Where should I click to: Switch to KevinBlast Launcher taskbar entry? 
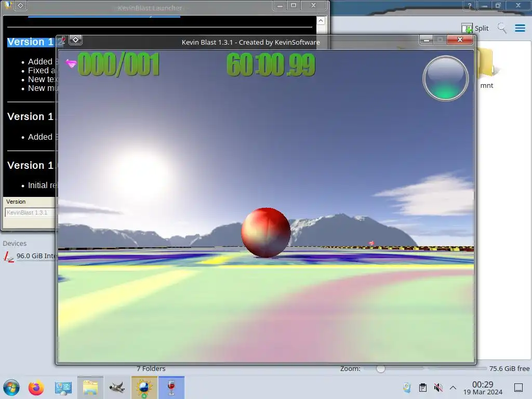coord(144,388)
